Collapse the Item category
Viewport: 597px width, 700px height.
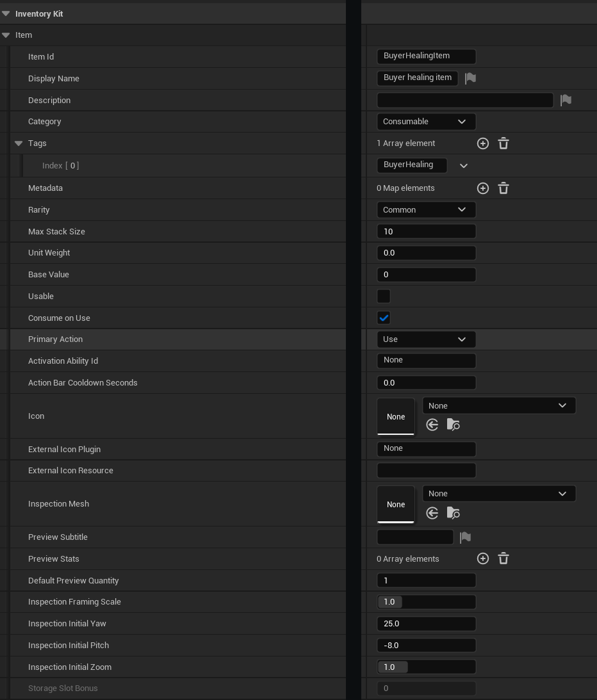tap(6, 35)
